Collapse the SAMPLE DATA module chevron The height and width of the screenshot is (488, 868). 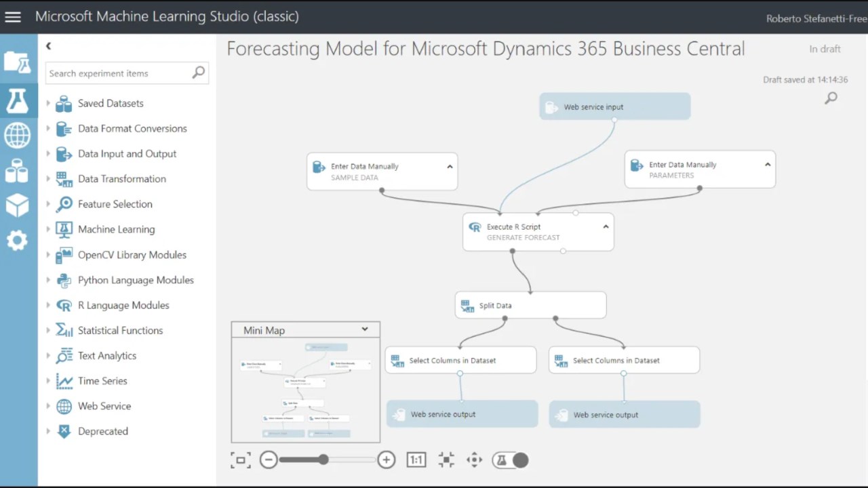tap(450, 167)
